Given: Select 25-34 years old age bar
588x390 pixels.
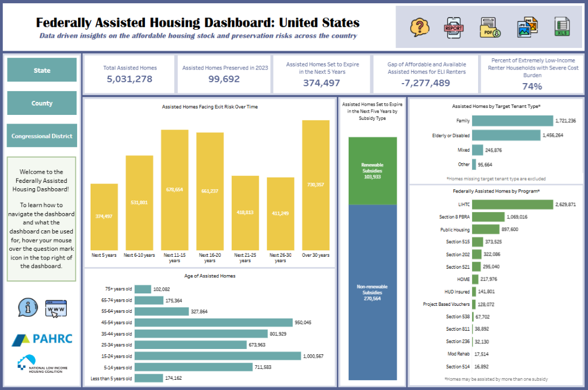Looking at the screenshot, I should pyautogui.click(x=191, y=345).
